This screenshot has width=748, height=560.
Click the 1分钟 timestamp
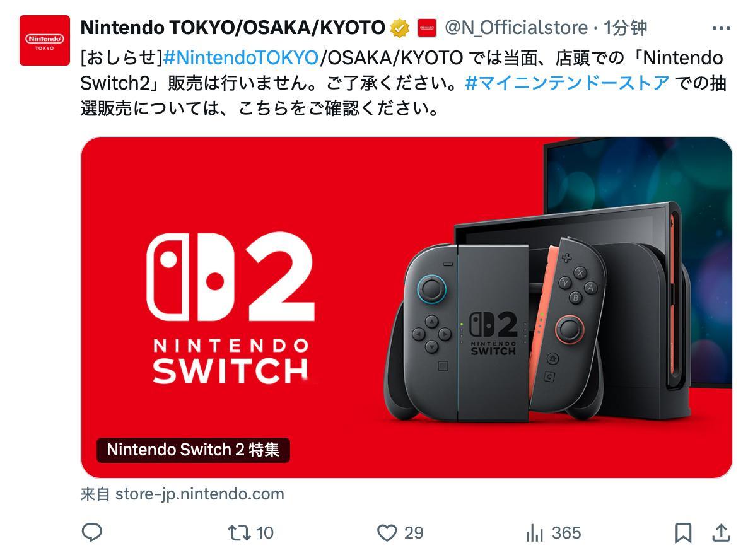(626, 28)
